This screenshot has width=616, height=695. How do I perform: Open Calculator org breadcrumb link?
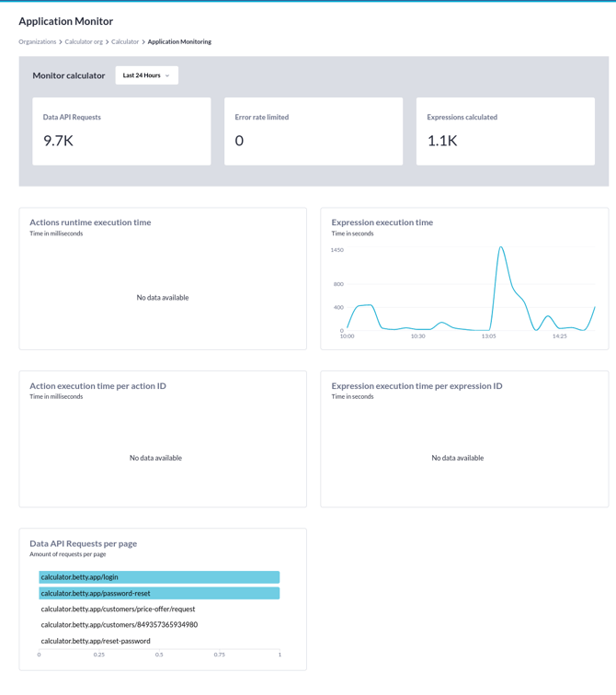coord(84,41)
